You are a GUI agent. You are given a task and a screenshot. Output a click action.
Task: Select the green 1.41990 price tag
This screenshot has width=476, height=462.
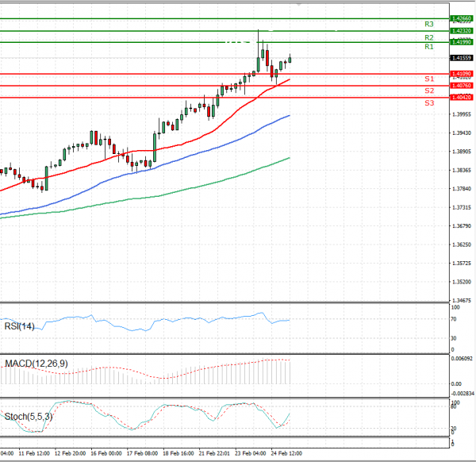tap(462, 42)
